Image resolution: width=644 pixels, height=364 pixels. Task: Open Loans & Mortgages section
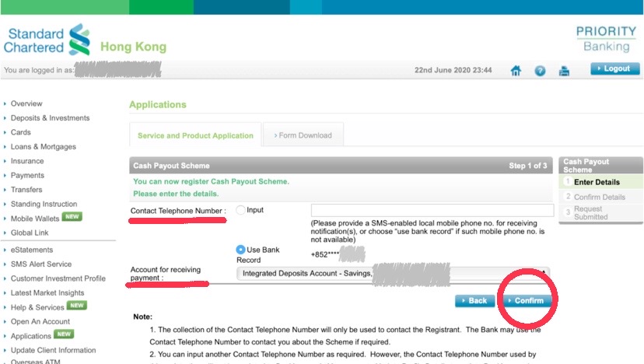pos(43,147)
